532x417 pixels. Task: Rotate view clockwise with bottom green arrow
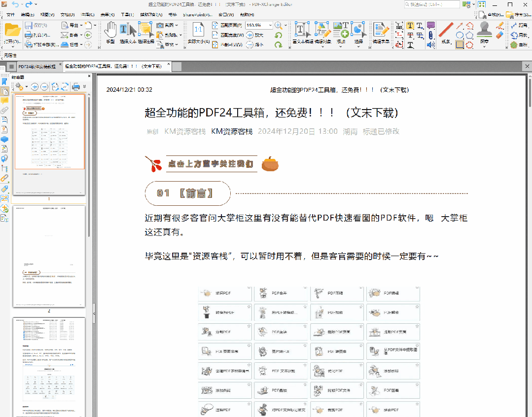click(x=279, y=44)
